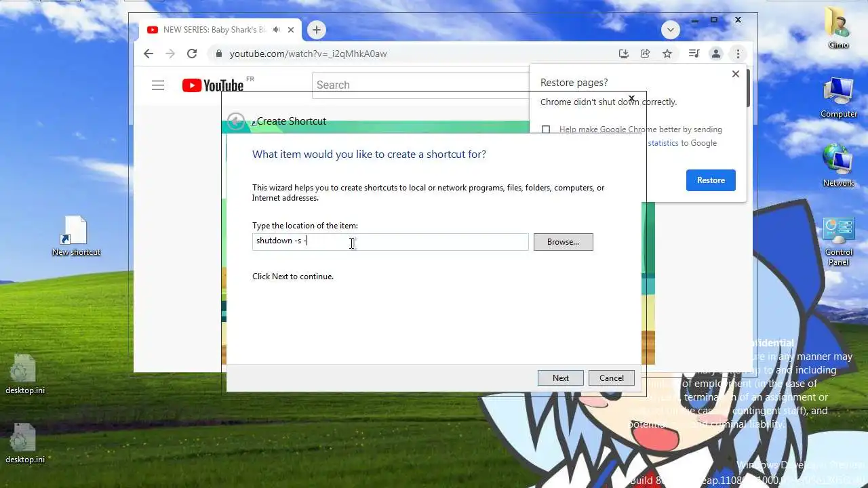Install page icon in address bar
The width and height of the screenshot is (868, 488).
click(x=624, y=54)
